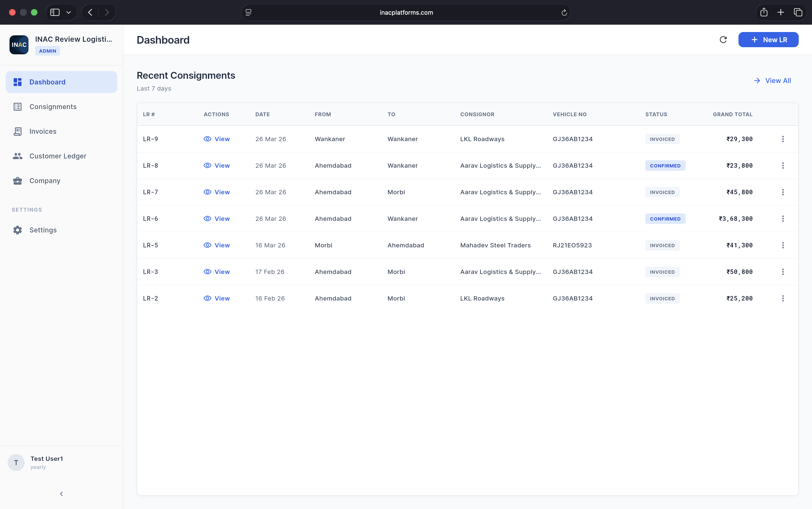Click the INAC workspace logo
Screen dimensions: 812x509
pos(19,44)
